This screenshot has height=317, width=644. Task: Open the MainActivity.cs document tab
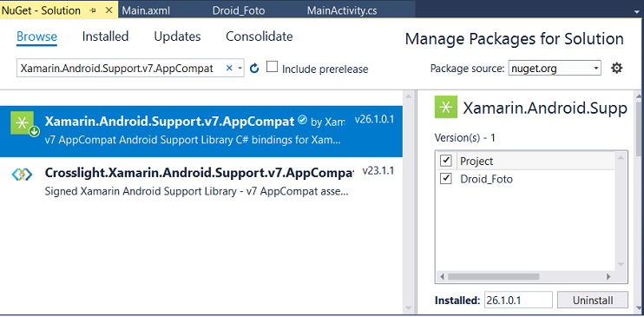[342, 10]
